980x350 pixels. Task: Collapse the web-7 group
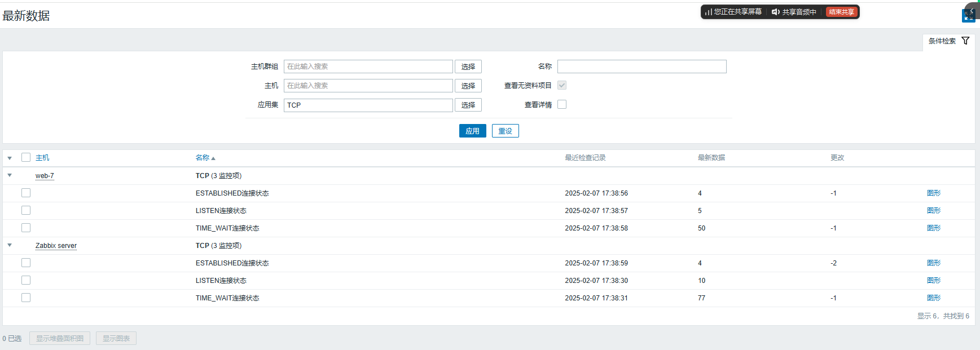point(10,175)
